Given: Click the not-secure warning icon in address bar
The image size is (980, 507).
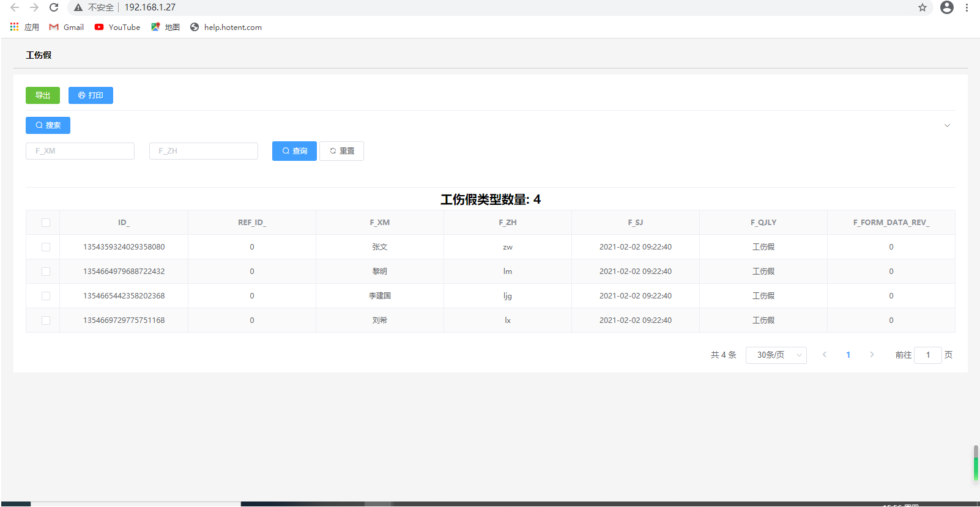Looking at the screenshot, I should tap(78, 7).
